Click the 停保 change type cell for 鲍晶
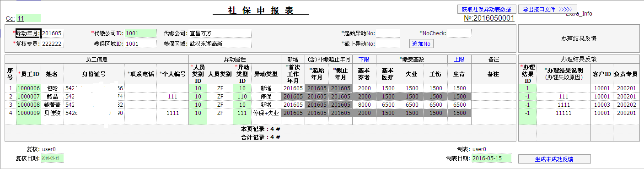 point(266,97)
